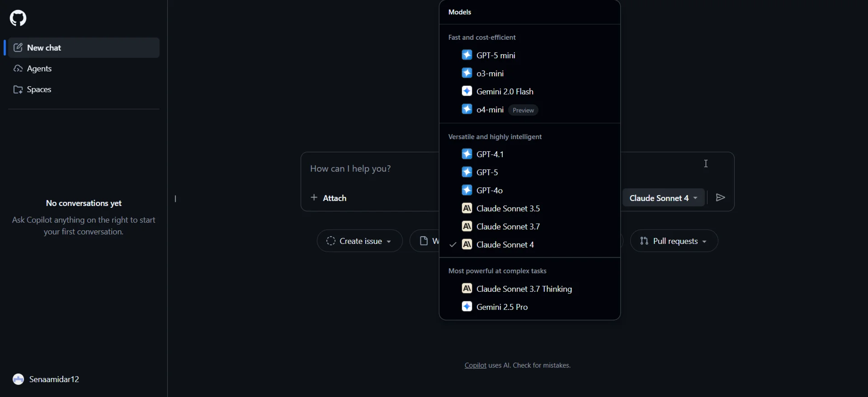Choose the GPT-5 model
Image resolution: width=868 pixels, height=397 pixels.
[530, 172]
